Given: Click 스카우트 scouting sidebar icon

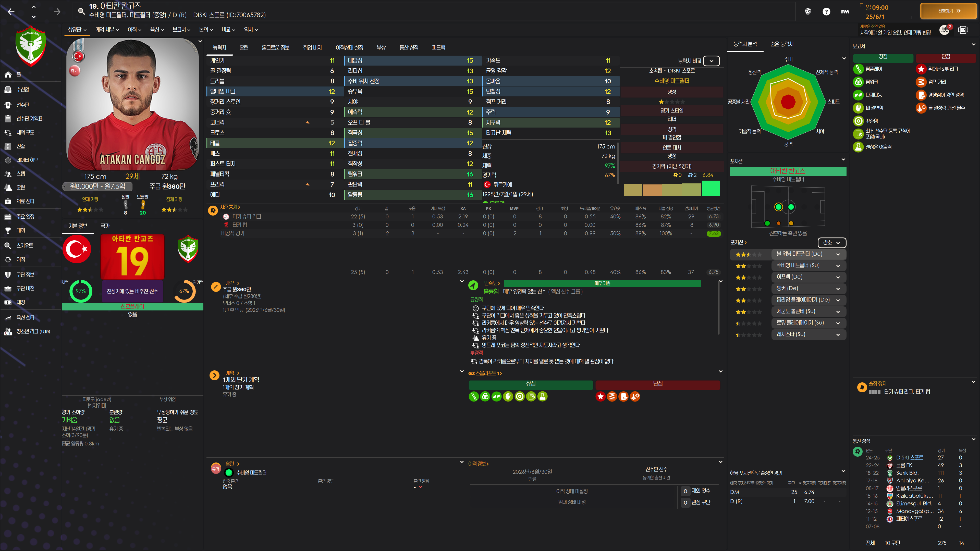Looking at the screenshot, I should tap(8, 246).
